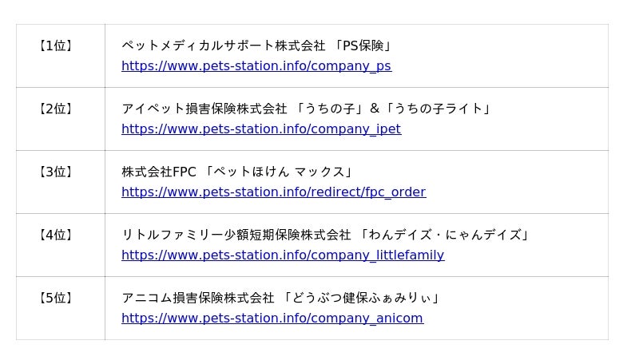639x364 pixels.
Task: Select the 【2位】 rank cell
Action: (x=56, y=109)
